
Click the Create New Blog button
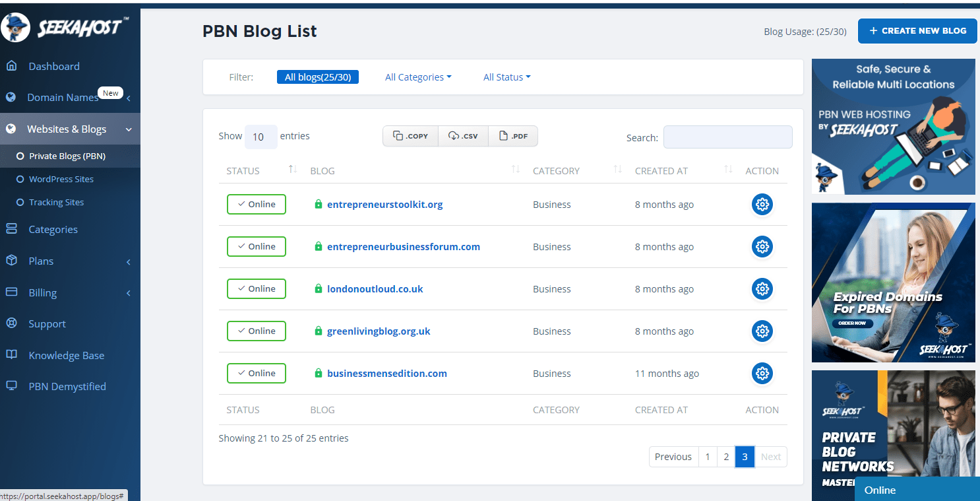pyautogui.click(x=917, y=30)
